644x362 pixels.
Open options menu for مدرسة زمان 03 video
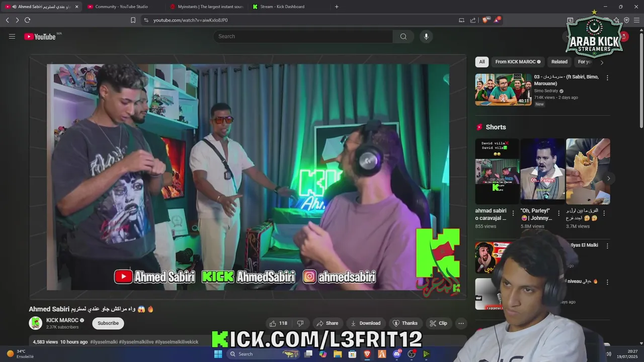tap(607, 78)
